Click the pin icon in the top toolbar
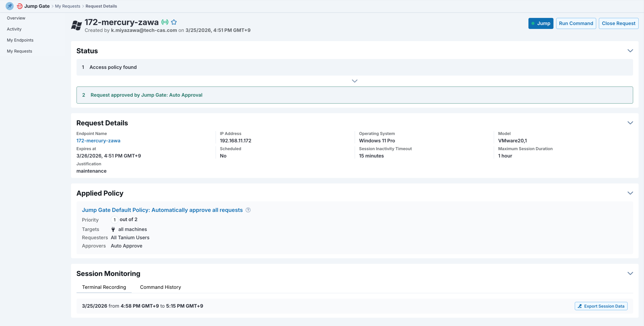The width and height of the screenshot is (644, 326). [x=9, y=6]
